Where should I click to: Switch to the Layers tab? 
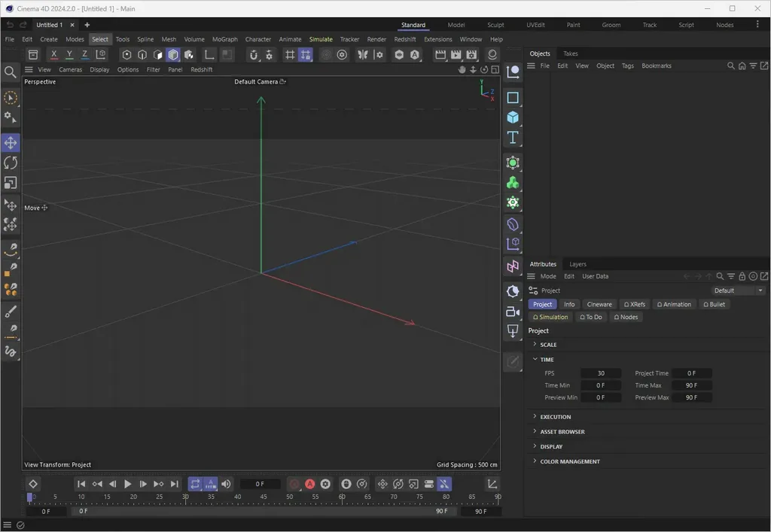pos(577,264)
